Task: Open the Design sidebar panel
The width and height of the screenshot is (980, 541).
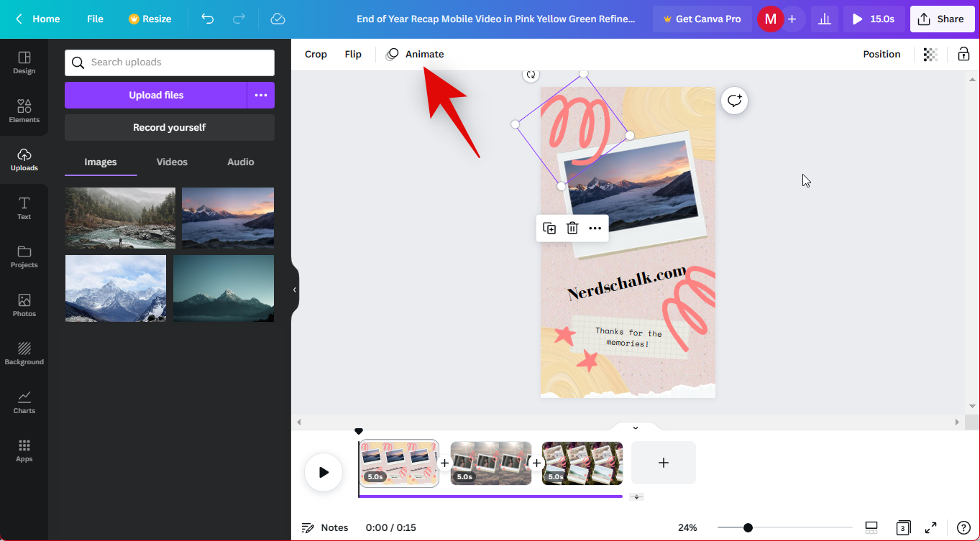Action: pyautogui.click(x=24, y=63)
